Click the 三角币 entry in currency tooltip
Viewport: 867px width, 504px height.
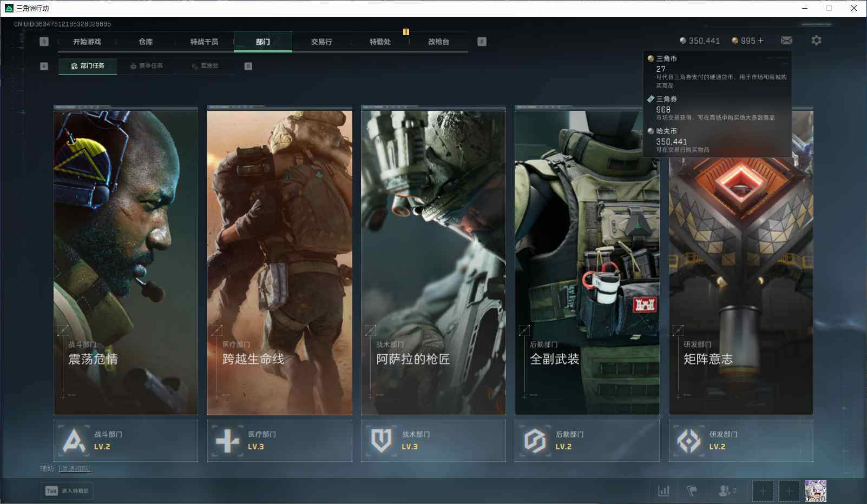tap(717, 72)
